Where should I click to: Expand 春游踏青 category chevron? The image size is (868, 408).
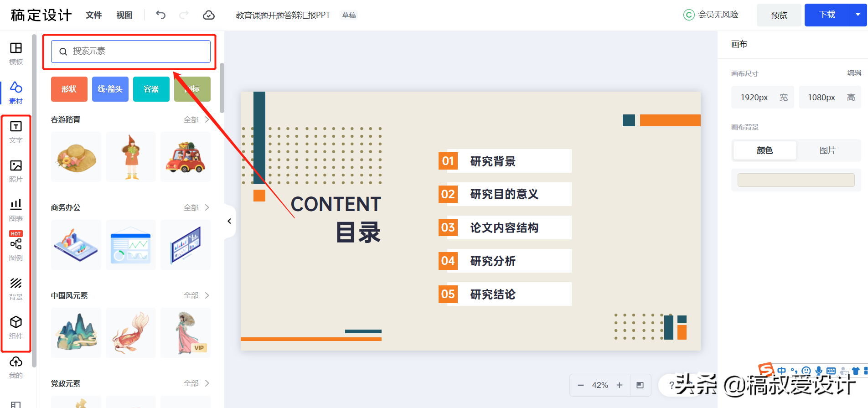click(207, 119)
